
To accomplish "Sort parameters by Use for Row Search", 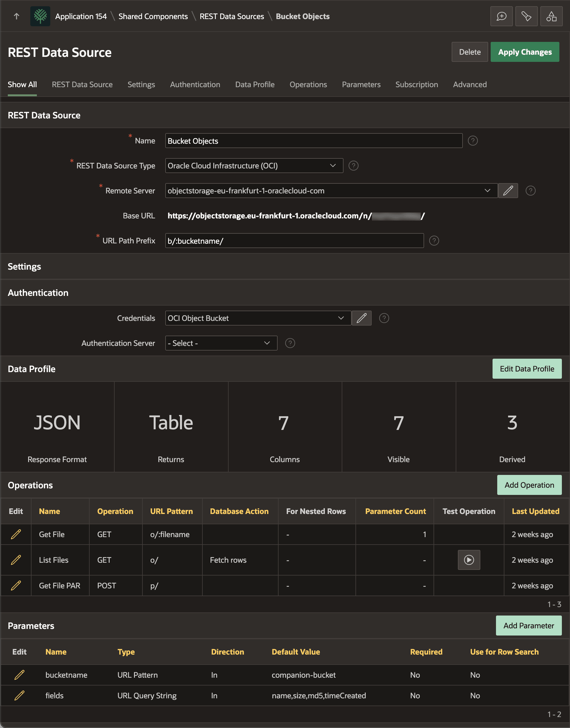I will tap(504, 652).
